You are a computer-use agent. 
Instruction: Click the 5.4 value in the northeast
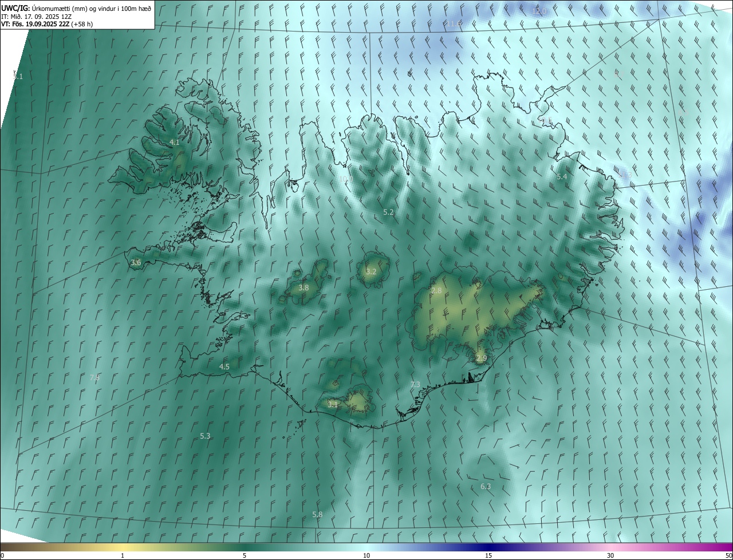(562, 177)
